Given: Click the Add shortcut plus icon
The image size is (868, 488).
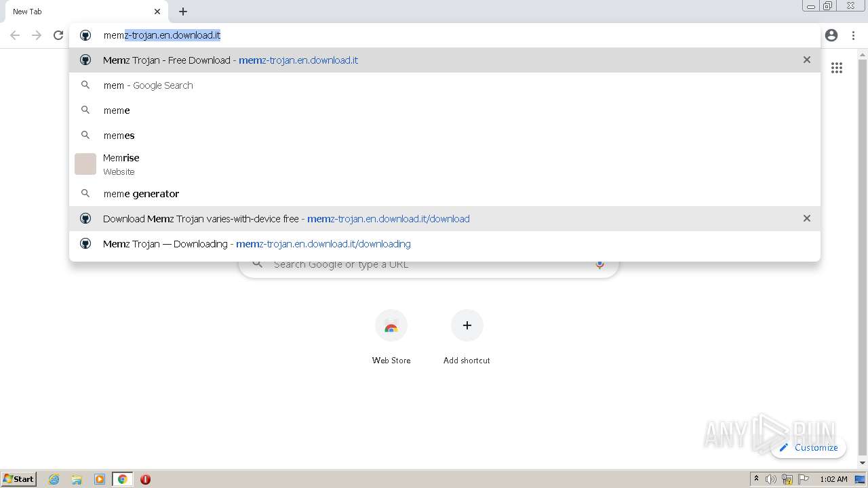Looking at the screenshot, I should click(x=467, y=326).
